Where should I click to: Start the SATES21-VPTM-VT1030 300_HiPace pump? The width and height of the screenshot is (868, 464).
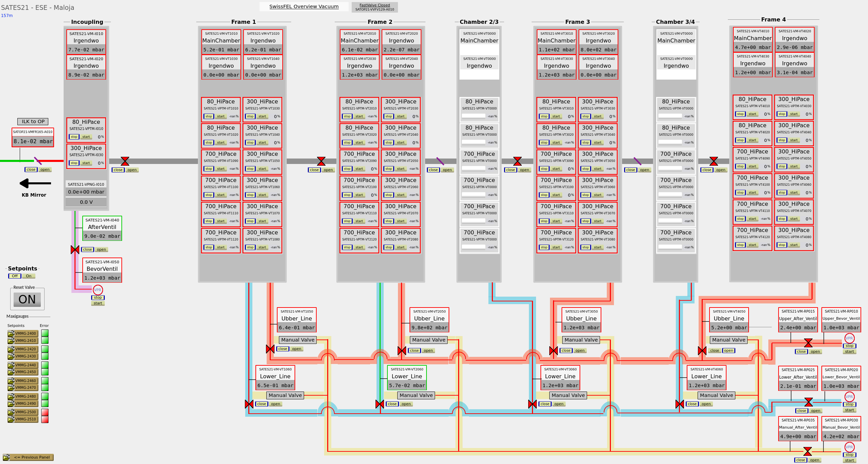(x=262, y=116)
